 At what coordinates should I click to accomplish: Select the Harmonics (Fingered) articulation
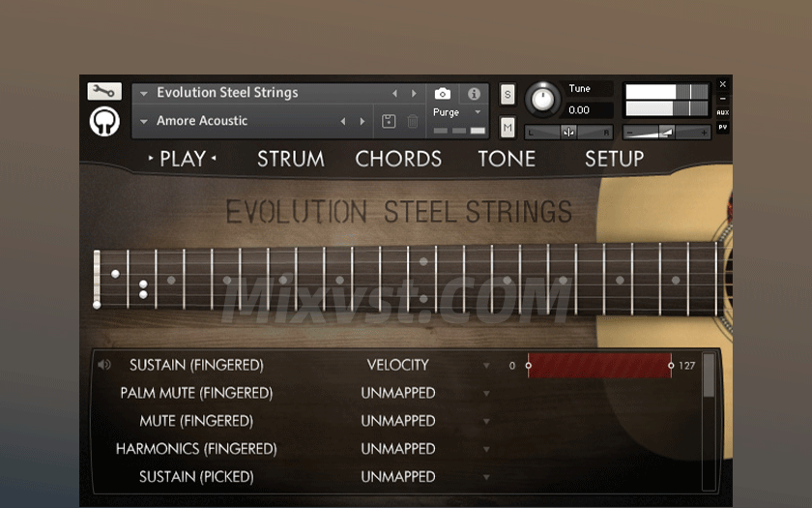(196, 449)
